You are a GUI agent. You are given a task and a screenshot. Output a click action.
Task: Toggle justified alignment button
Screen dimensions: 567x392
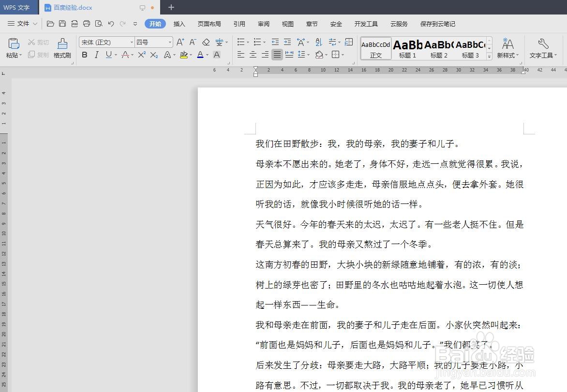[x=277, y=55]
